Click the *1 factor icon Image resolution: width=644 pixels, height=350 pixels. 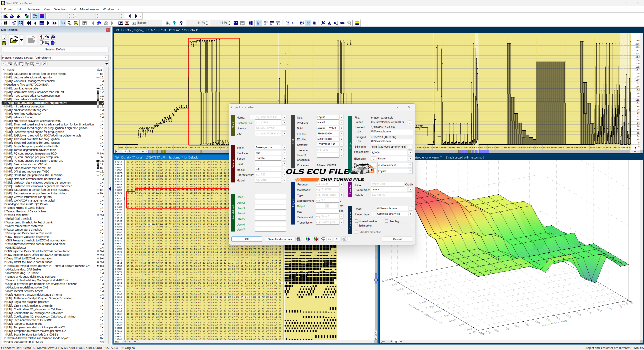(x=336, y=23)
